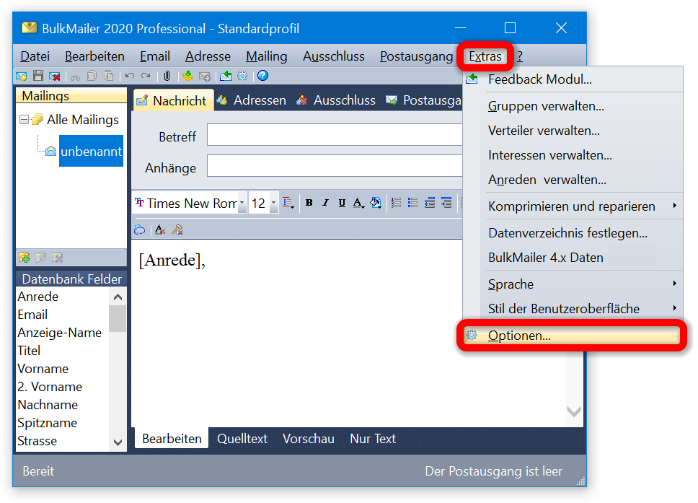Open the background fill color bucket
Screen dimensions: 698x503
[x=376, y=203]
